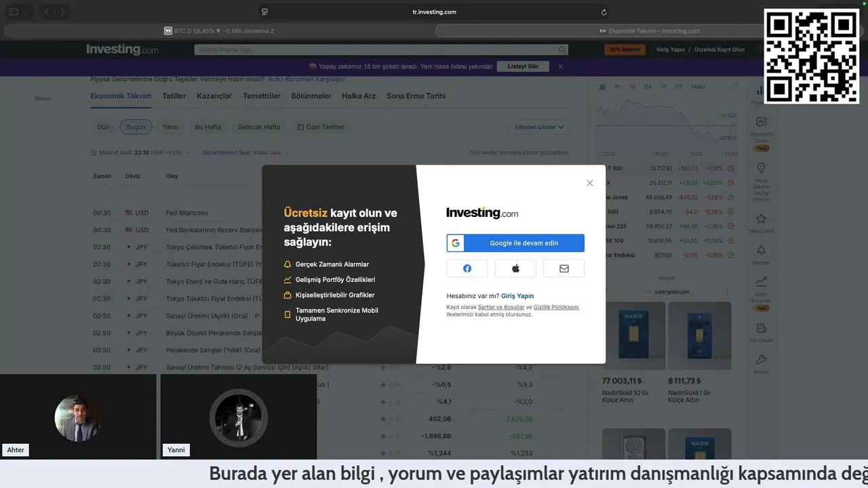
Task: Select the Bu Hafta date filter
Action: click(x=208, y=127)
